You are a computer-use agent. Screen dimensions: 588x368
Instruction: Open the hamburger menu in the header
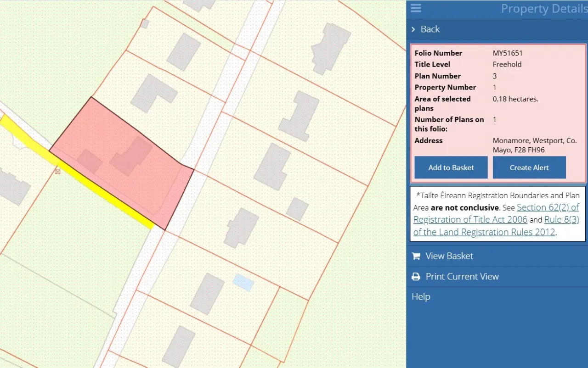pos(416,8)
